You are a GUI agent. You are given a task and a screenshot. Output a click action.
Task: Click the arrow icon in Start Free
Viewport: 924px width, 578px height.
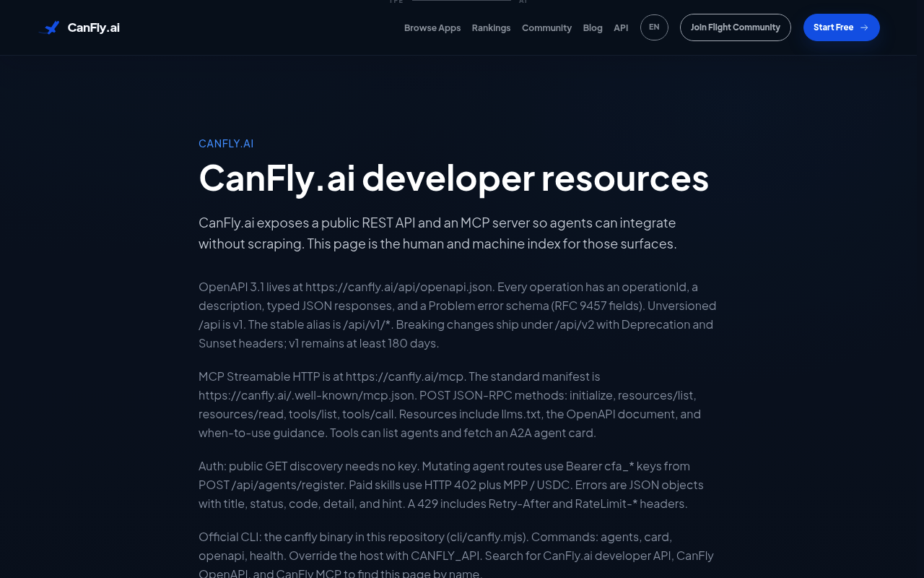864,27
